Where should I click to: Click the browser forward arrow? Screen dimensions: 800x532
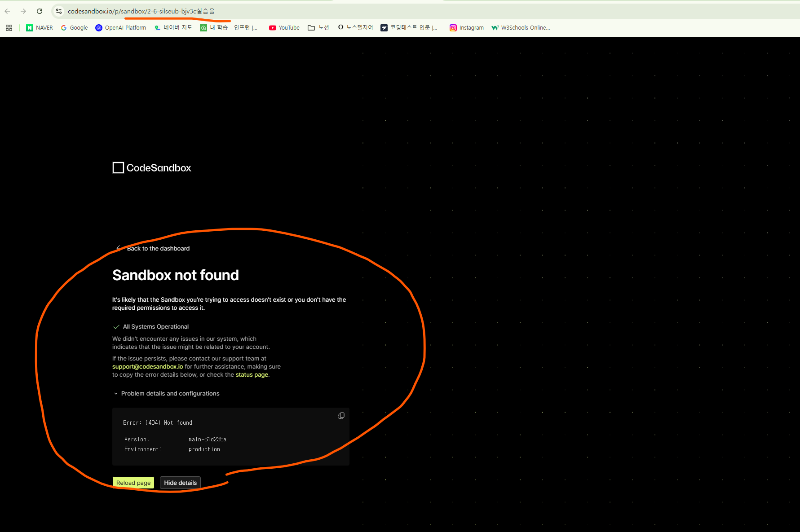point(23,11)
